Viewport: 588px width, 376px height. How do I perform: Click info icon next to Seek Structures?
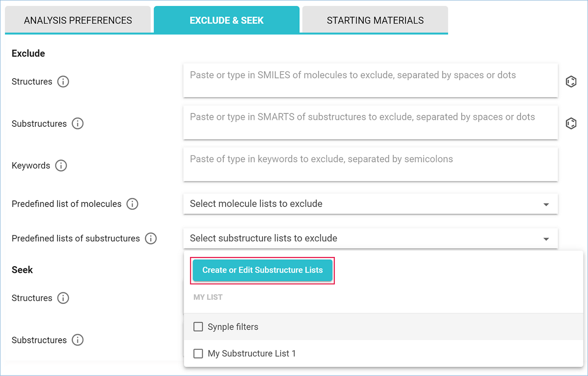(63, 298)
